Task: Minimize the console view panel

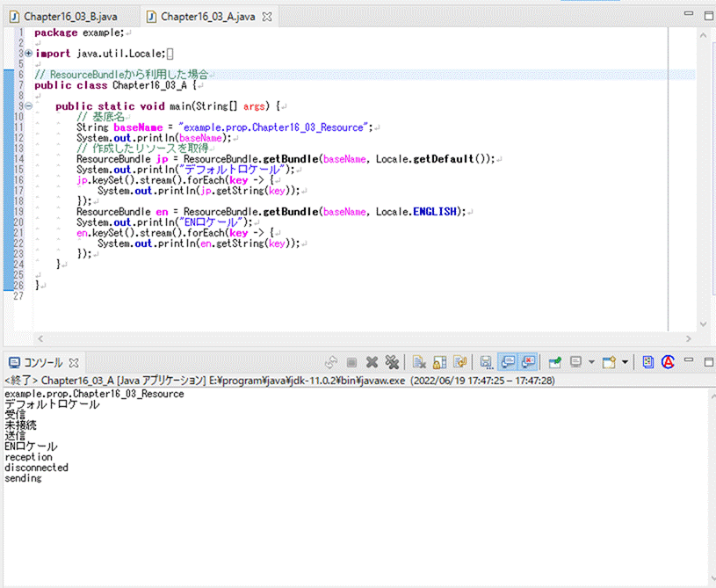Action: click(689, 360)
